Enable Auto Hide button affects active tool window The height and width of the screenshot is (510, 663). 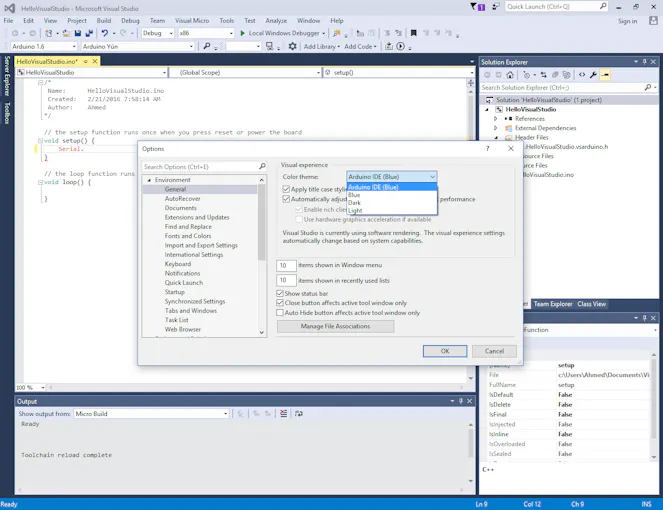click(x=280, y=312)
